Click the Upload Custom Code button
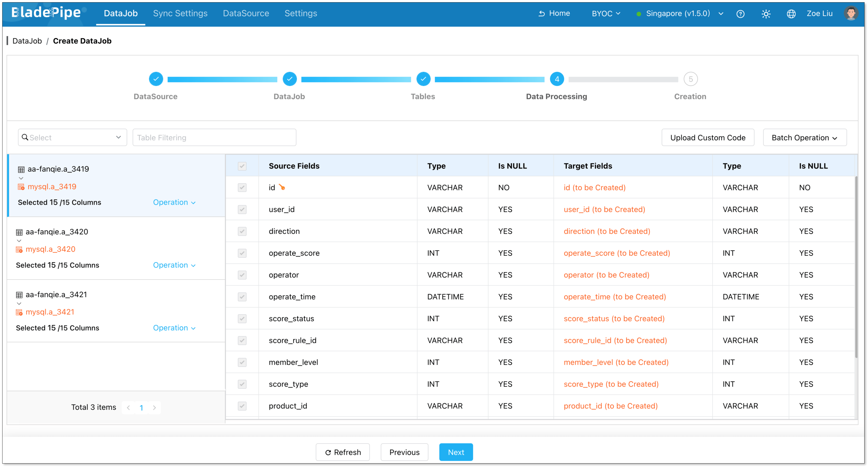868x467 pixels. click(708, 137)
